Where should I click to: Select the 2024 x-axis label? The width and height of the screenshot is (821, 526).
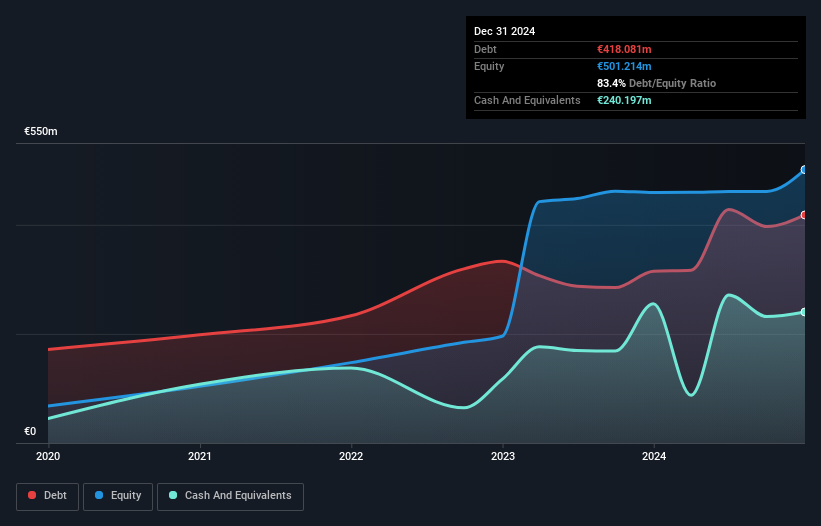click(x=654, y=456)
